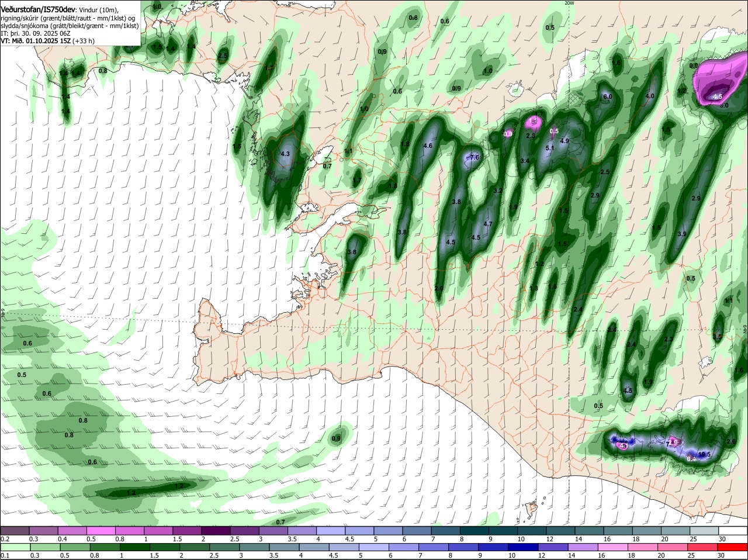
Task: Click the 7.6 precipitation value on the map
Action: click(x=475, y=158)
